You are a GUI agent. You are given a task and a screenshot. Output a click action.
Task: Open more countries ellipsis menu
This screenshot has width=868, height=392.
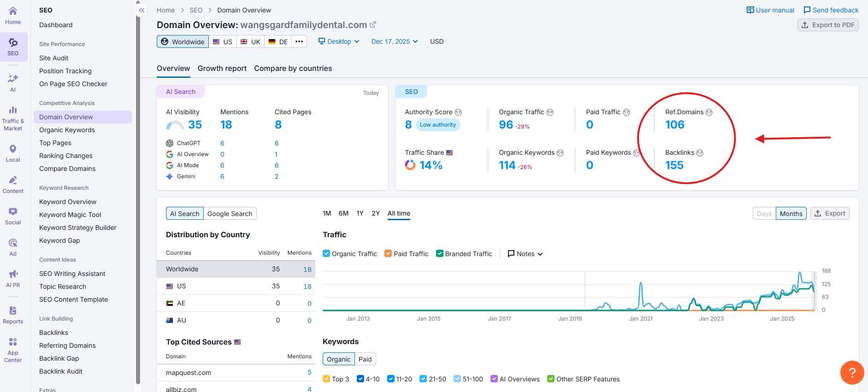299,41
